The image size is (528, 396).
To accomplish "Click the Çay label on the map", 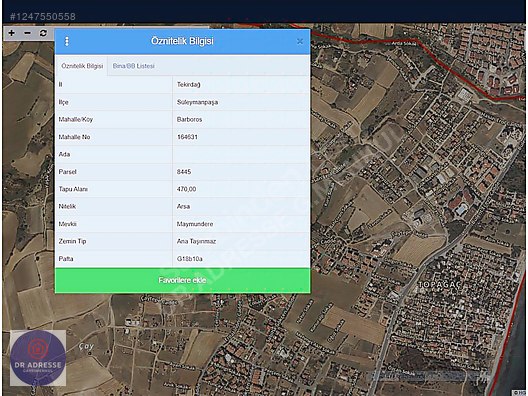I will (86, 346).
